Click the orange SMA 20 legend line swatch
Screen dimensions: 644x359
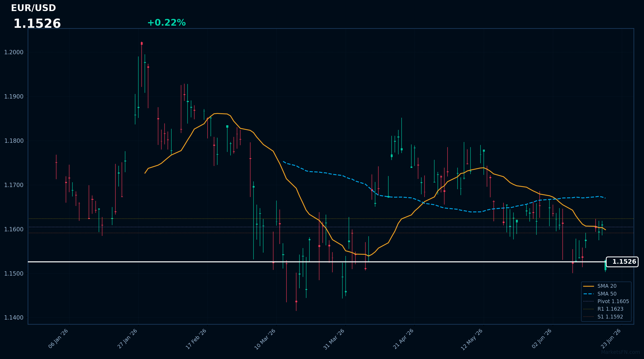[588, 286]
